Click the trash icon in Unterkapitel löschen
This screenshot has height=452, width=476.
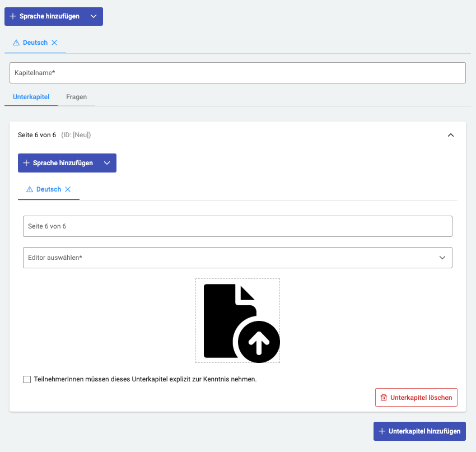pyautogui.click(x=384, y=398)
